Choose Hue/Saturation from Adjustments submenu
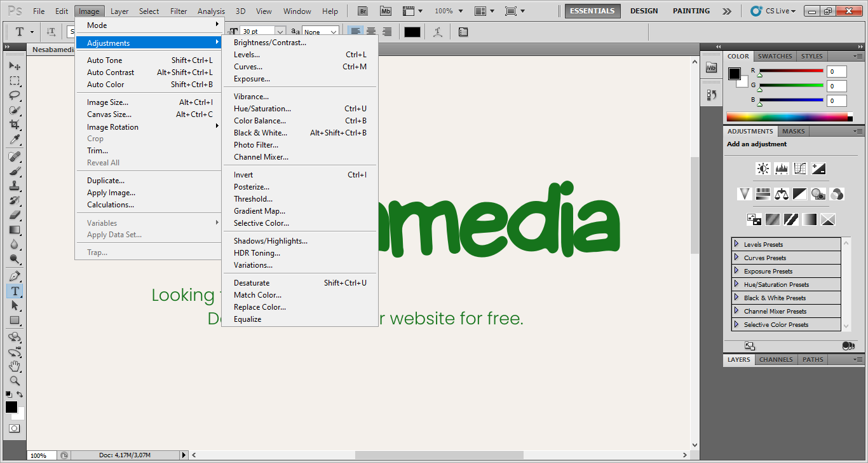 [262, 109]
